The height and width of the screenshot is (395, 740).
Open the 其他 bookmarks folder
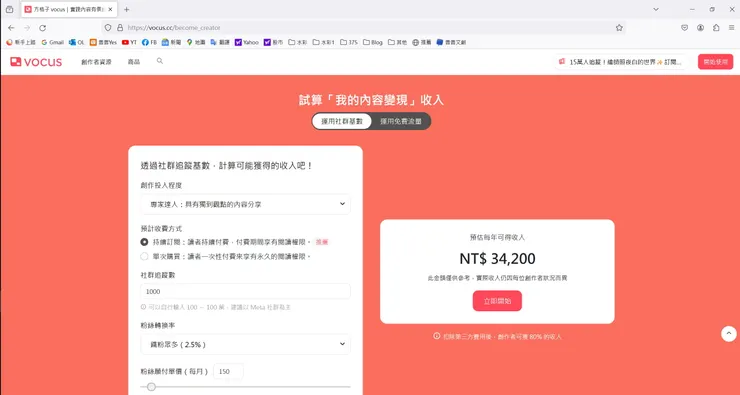[x=397, y=42]
